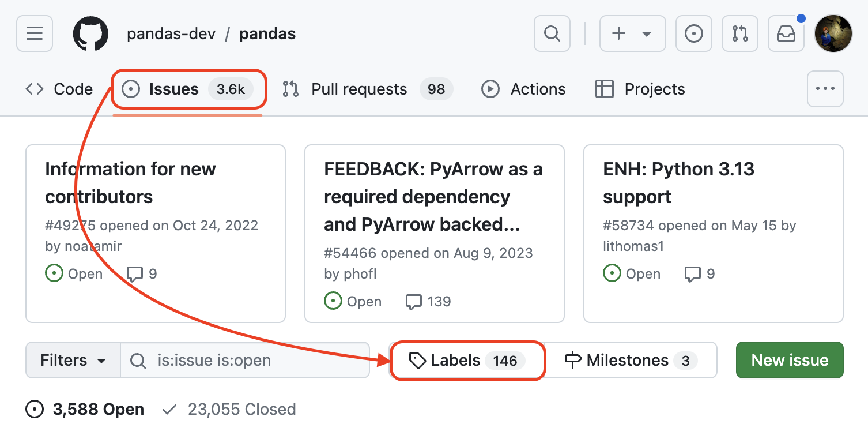Click the Open status icon on PyArrow card
868x435 pixels.
[x=333, y=301]
